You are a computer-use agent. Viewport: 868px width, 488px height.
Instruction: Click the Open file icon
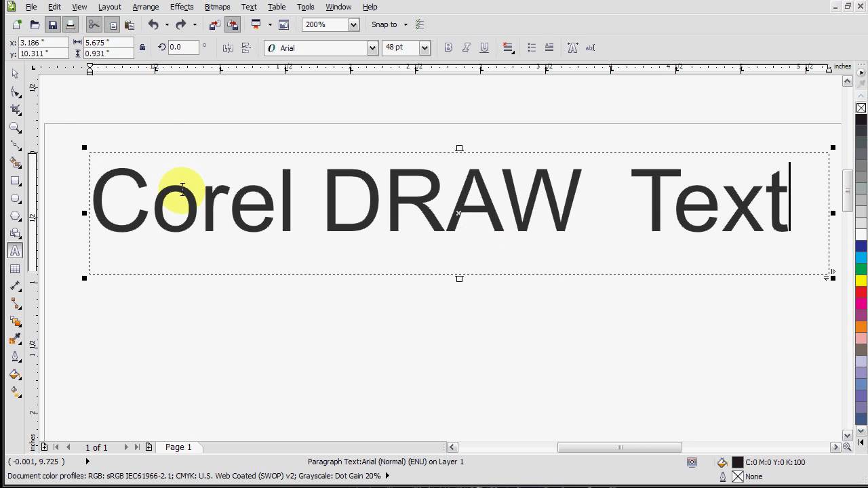pos(35,25)
